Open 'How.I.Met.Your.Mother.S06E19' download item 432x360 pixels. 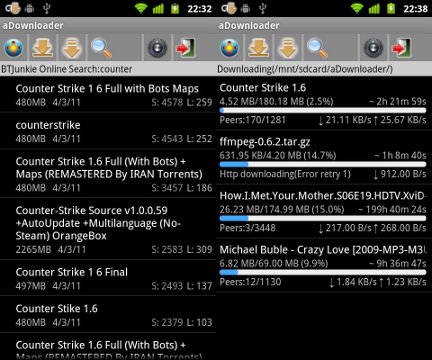324,211
